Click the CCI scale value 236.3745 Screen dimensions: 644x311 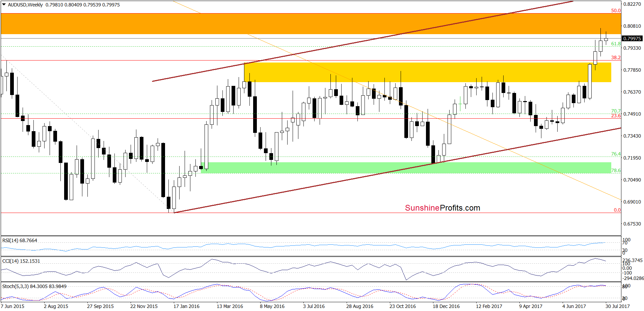coord(633,260)
